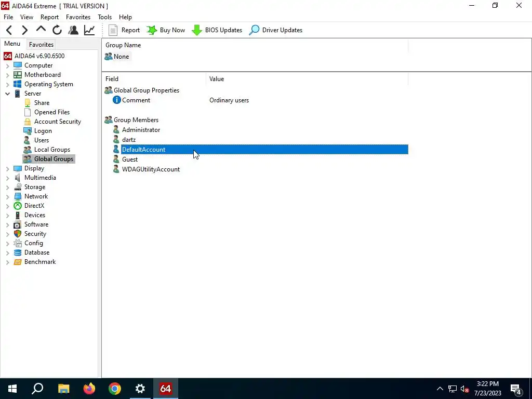Open the Logon monitor icon

28,131
